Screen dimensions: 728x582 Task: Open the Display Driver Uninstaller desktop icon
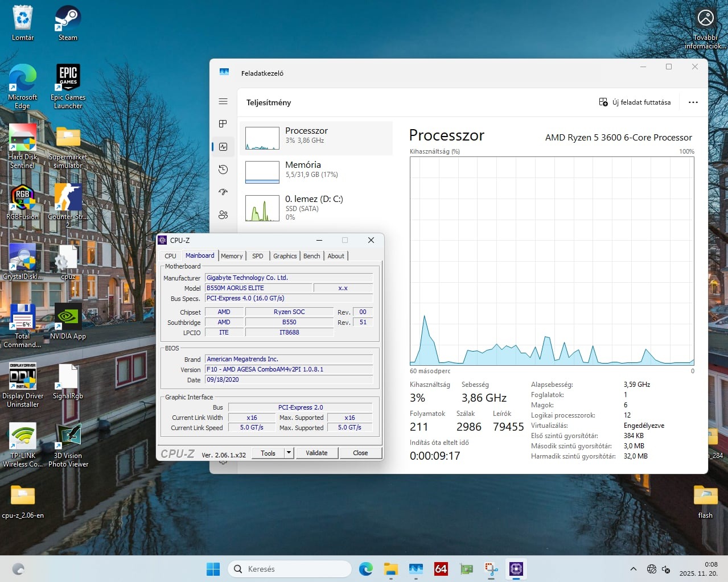(23, 385)
